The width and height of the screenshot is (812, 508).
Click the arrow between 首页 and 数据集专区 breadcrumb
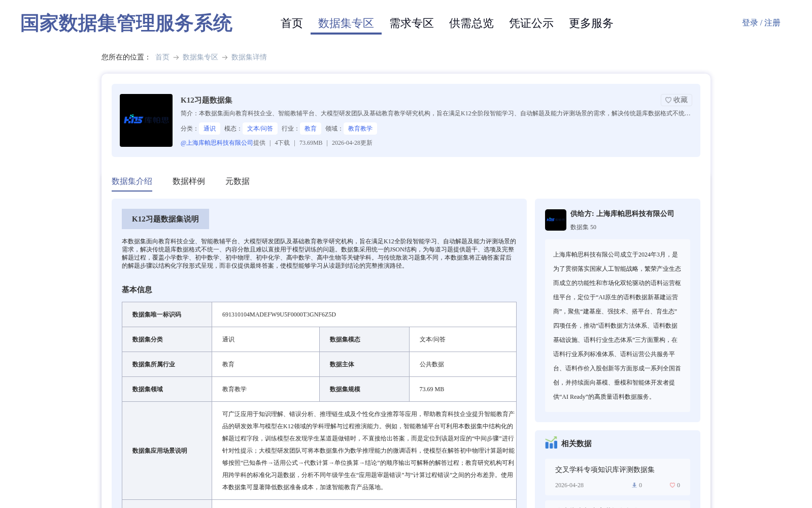176,57
